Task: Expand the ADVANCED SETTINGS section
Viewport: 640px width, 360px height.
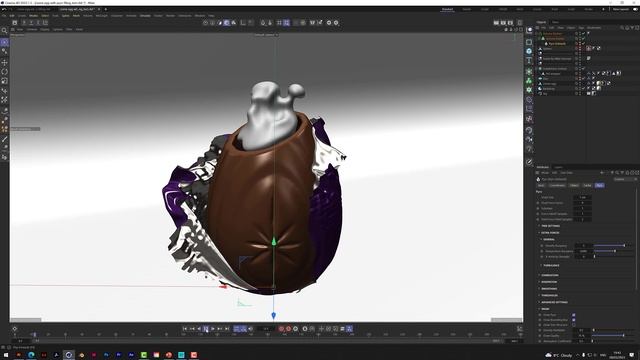Action: (x=554, y=302)
